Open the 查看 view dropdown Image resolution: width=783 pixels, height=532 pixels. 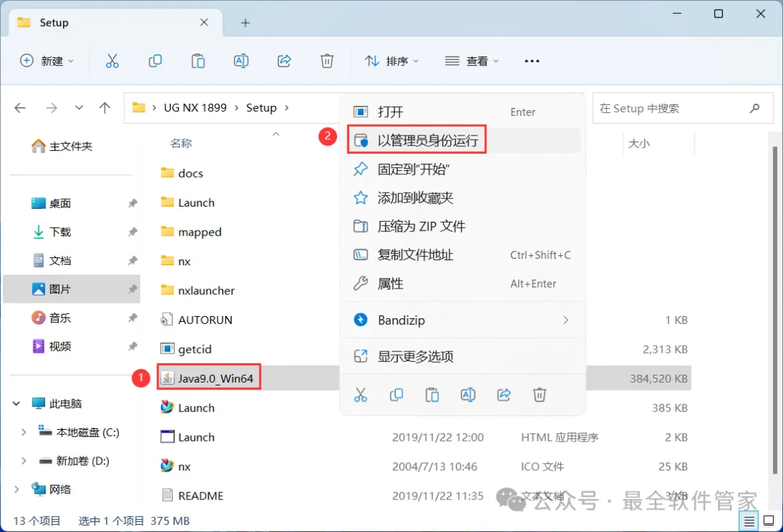[472, 61]
